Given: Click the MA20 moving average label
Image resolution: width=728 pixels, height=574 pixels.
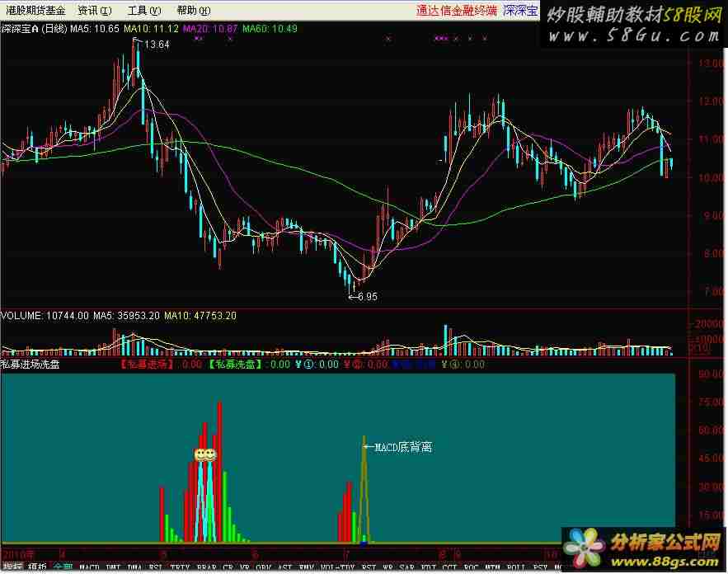Looking at the screenshot, I should tap(210, 29).
